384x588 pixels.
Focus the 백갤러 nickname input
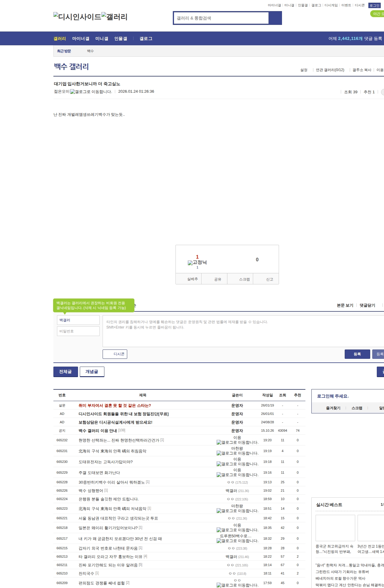(x=78, y=320)
